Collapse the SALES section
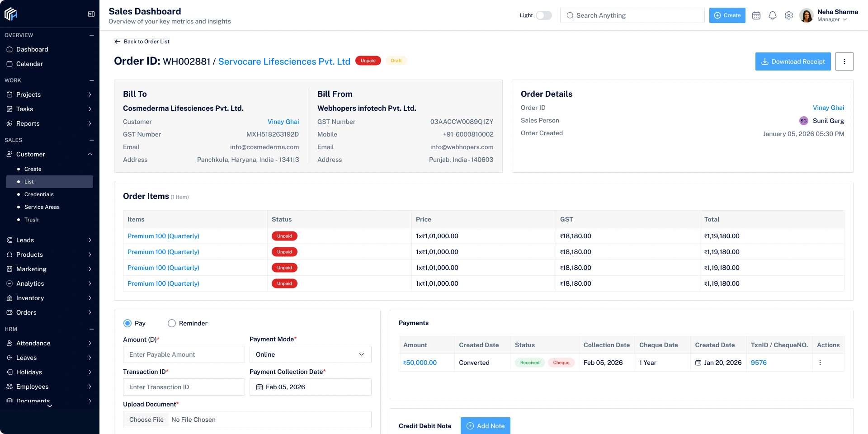 click(x=92, y=140)
